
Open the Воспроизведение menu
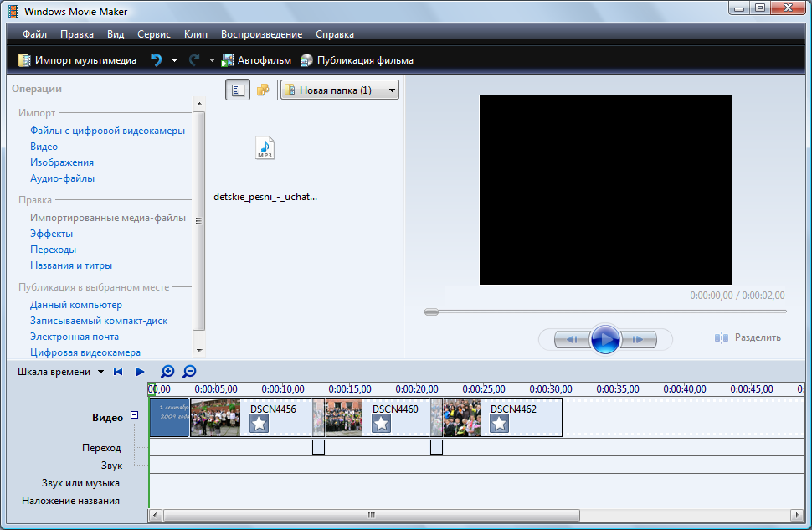pyautogui.click(x=262, y=34)
